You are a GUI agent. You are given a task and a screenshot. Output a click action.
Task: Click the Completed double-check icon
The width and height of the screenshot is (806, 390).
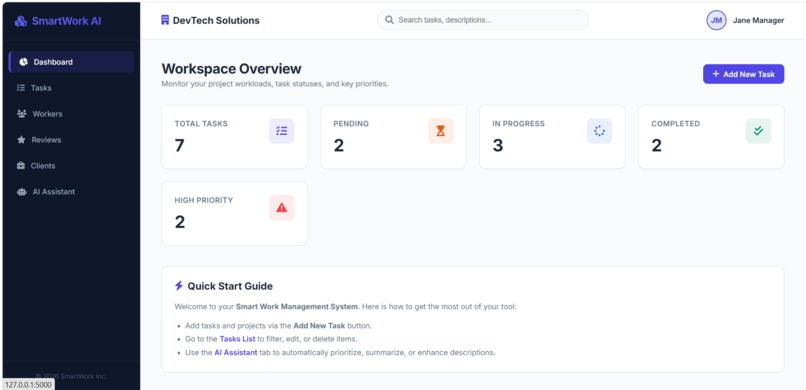click(758, 131)
